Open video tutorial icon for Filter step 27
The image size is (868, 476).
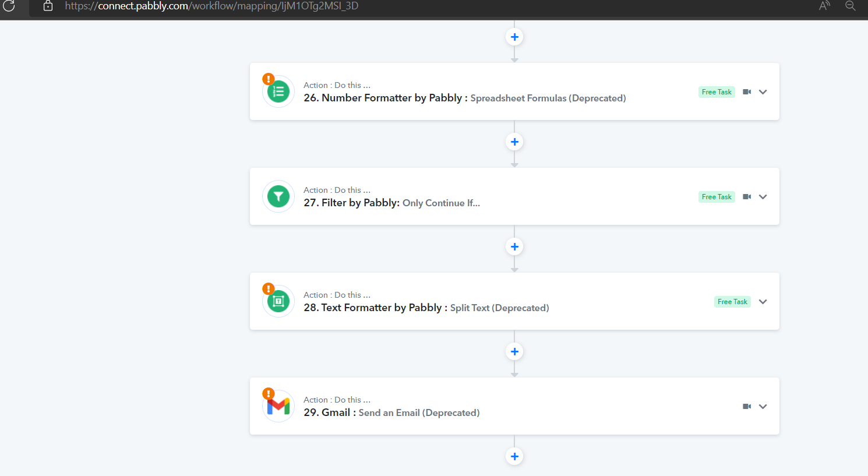point(747,197)
